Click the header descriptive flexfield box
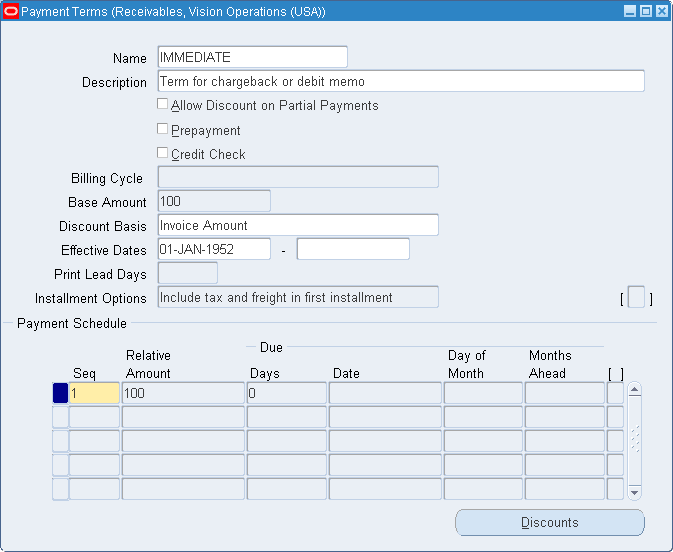673x552 pixels. [x=636, y=297]
